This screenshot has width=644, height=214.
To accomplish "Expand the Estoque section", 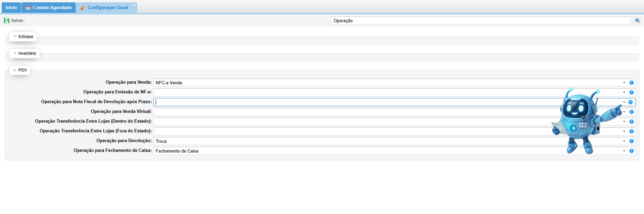I will [23, 37].
